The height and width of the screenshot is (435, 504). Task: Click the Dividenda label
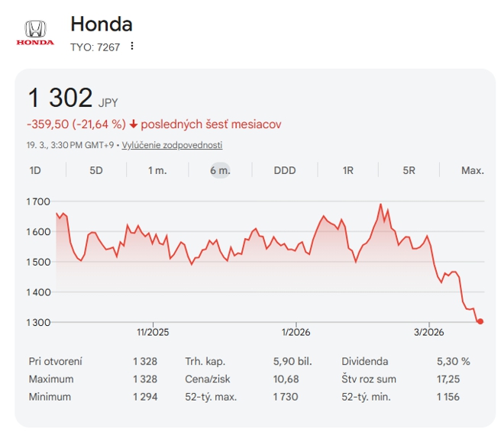click(365, 362)
